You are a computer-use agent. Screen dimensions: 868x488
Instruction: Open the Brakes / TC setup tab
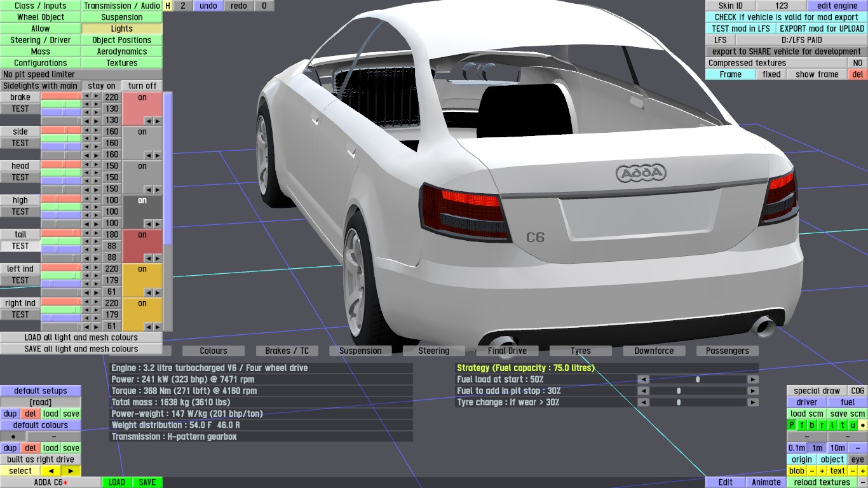(287, 351)
